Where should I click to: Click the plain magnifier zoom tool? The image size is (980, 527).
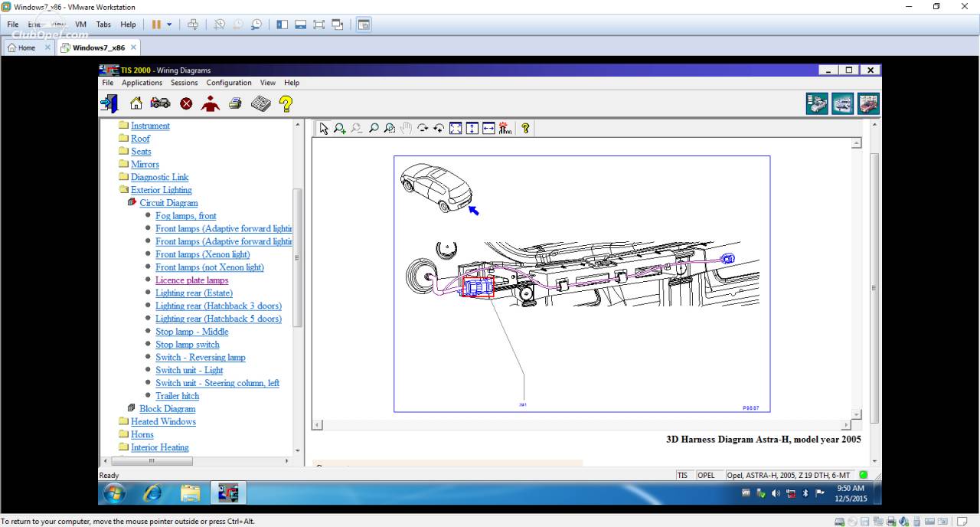click(374, 129)
